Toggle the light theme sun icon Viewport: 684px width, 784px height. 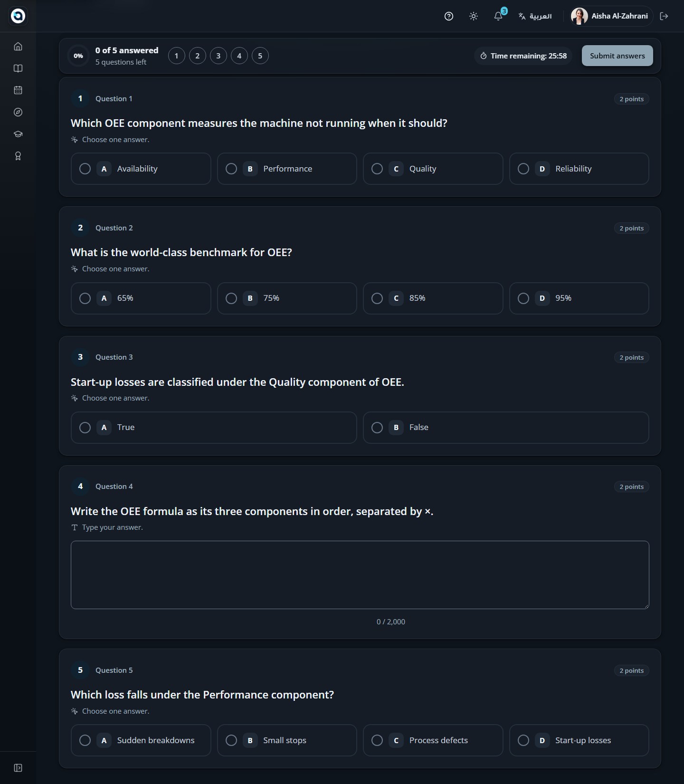click(474, 16)
